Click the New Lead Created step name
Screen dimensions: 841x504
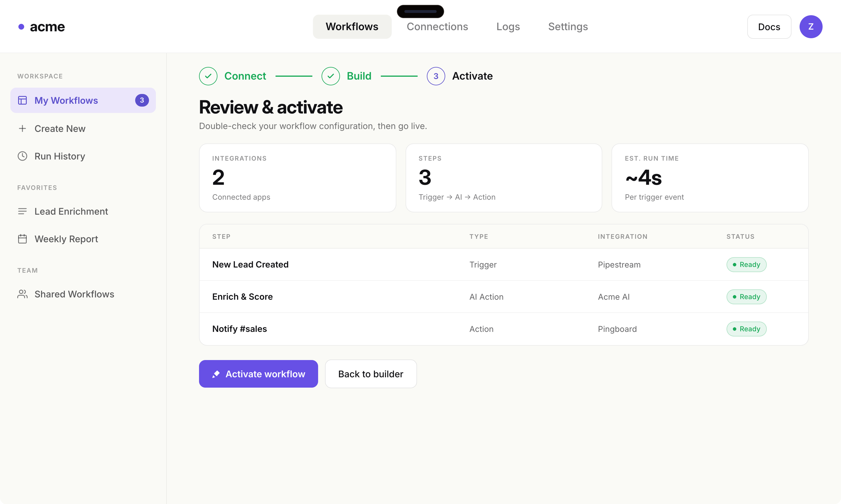250,264
